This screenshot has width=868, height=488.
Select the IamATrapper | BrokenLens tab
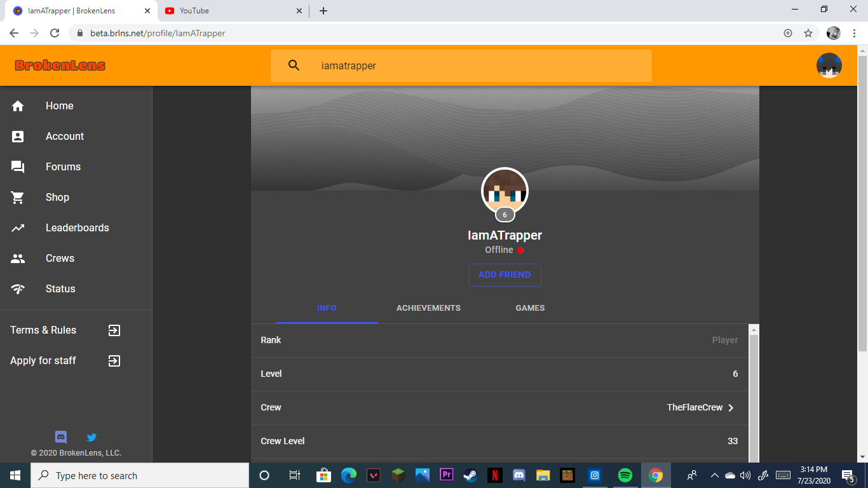click(x=81, y=11)
